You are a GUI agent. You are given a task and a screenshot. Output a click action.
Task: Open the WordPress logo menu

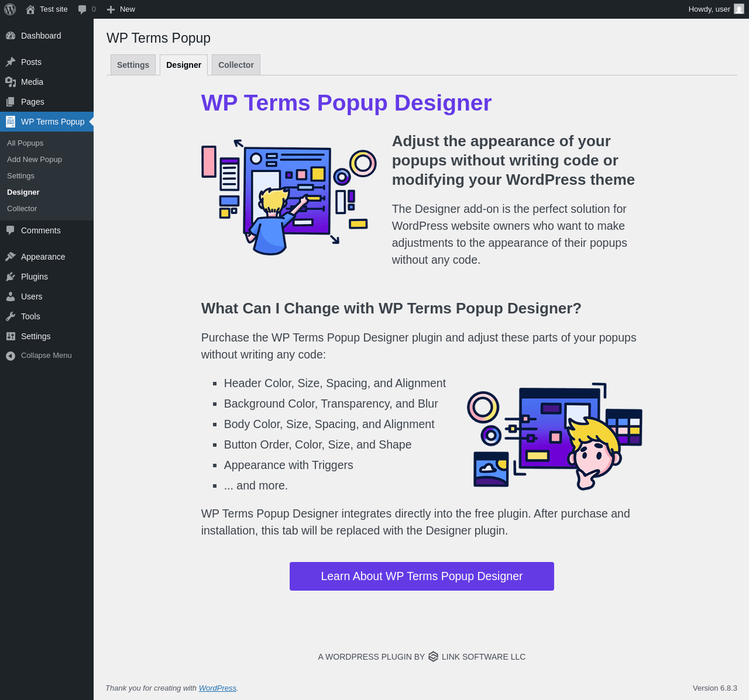click(x=10, y=9)
